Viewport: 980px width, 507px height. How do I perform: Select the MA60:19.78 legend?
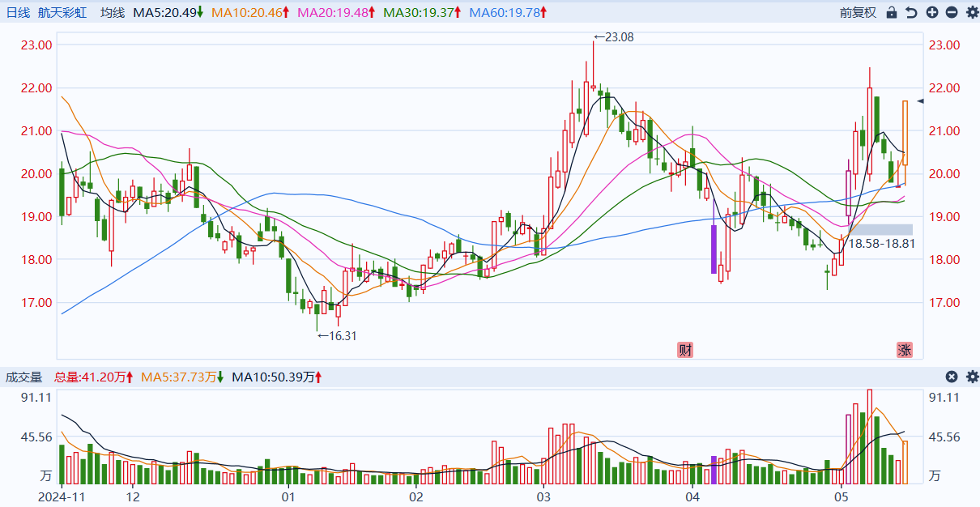pos(508,12)
